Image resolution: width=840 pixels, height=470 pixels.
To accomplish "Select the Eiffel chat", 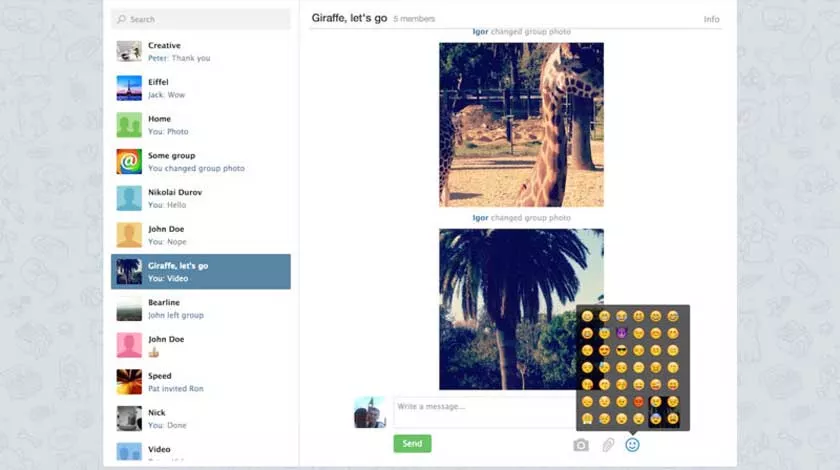I will click(x=201, y=88).
